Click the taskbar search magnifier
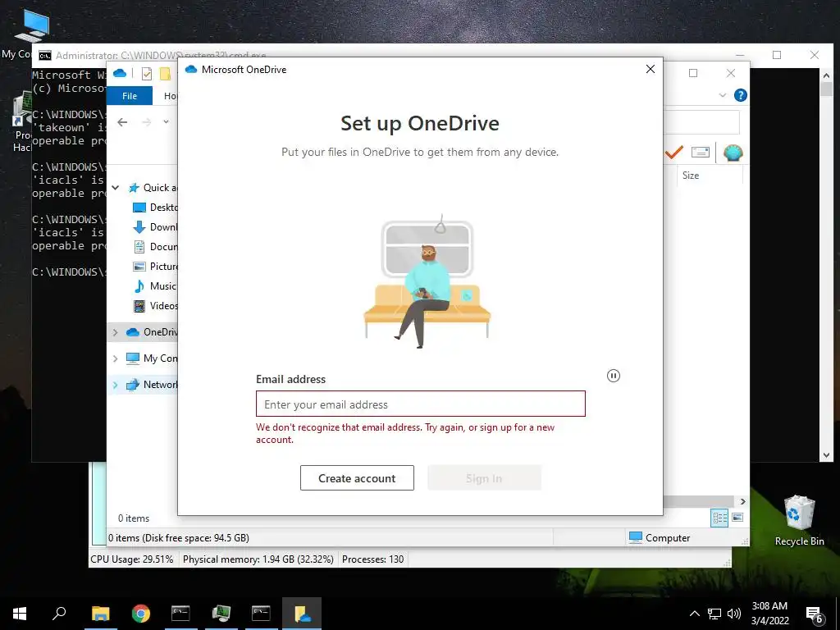 59,614
